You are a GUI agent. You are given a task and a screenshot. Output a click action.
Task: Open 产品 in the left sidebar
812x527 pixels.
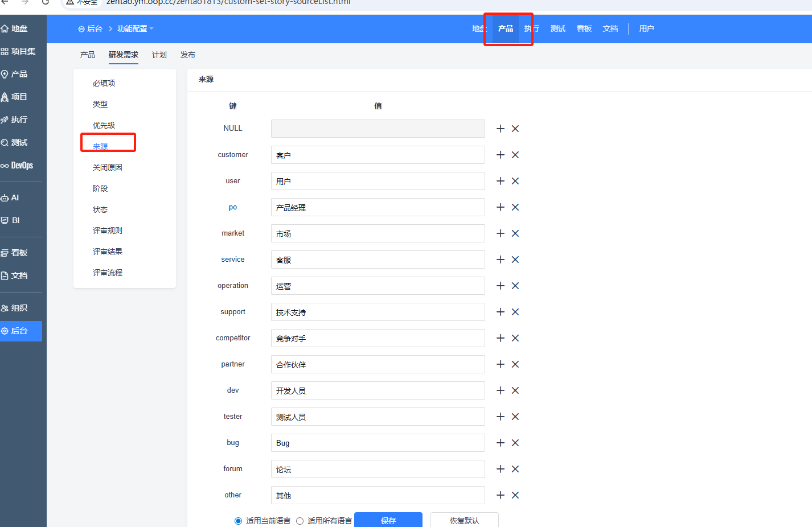15,74
